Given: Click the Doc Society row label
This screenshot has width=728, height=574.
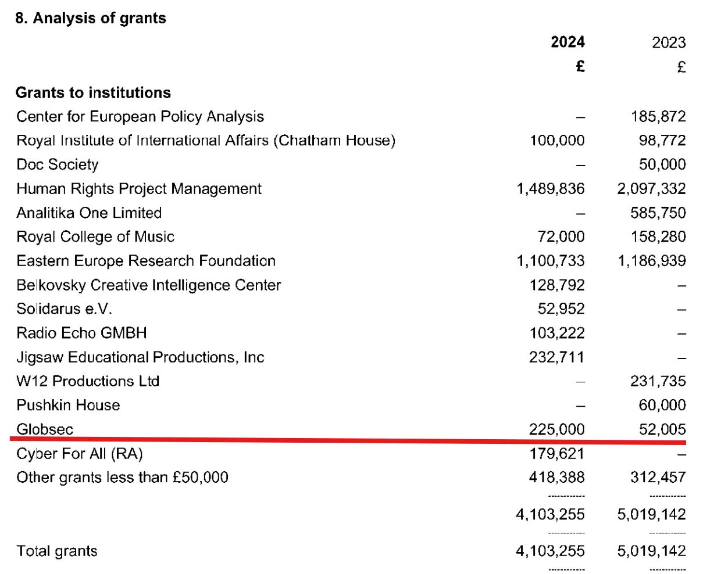Looking at the screenshot, I should (x=58, y=165).
